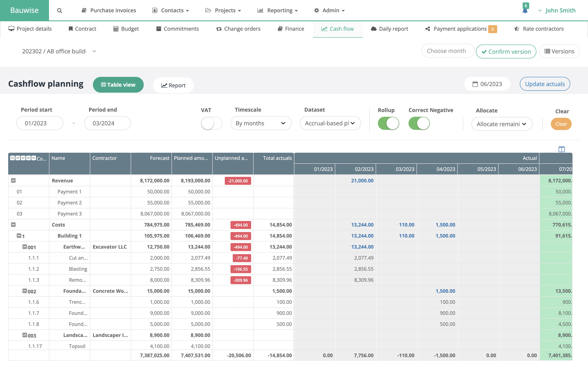
Task: Open the Timescale 'By months' dropdown
Action: 261,123
